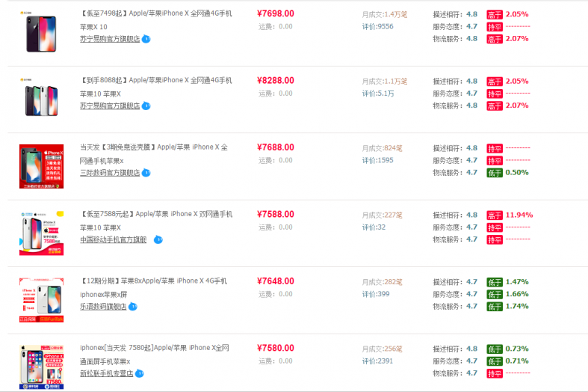Screen dimensions: 588x392
Task: View product thumbnail for ¥7698.00 iPhone X
Action: (41, 33)
